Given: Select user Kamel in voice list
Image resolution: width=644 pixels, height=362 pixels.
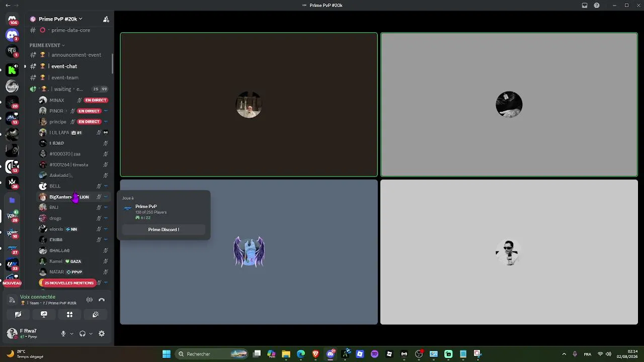Looking at the screenshot, I should coord(73,261).
